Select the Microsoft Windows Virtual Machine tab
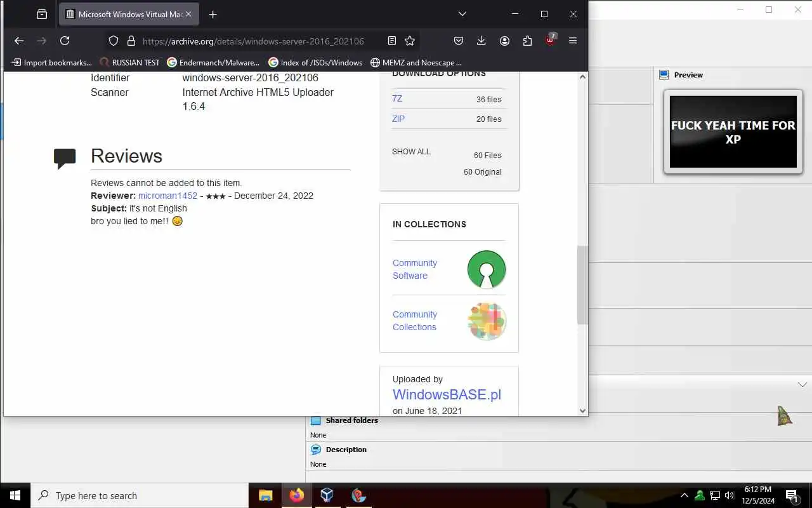 (129, 14)
